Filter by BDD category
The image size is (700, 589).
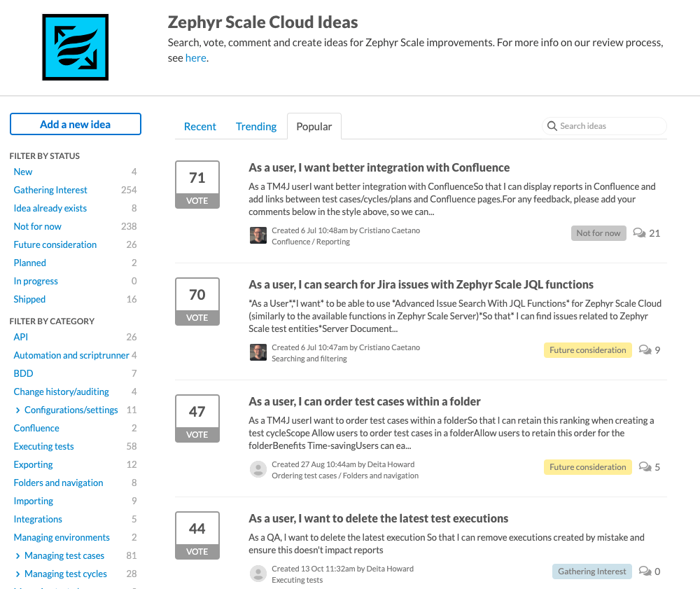pyautogui.click(x=23, y=373)
